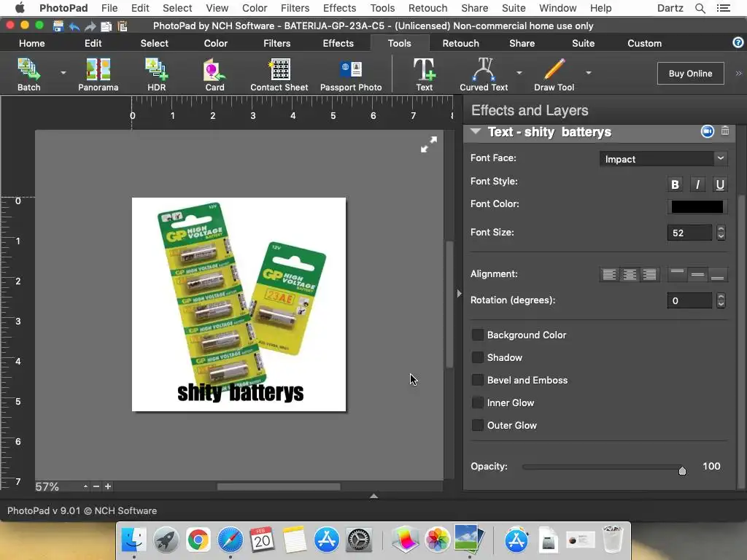Screen dimensions: 747x560
Task: Delete the text layer with trash icon
Action: 725,131
